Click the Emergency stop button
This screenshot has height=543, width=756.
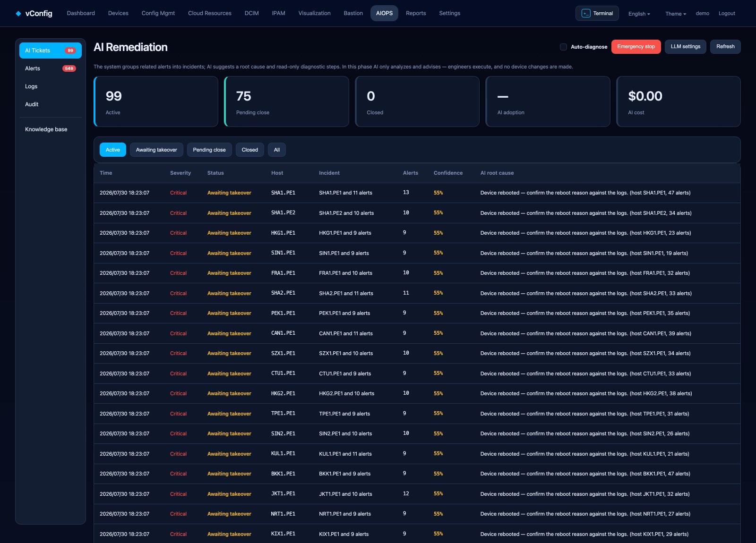(x=636, y=47)
